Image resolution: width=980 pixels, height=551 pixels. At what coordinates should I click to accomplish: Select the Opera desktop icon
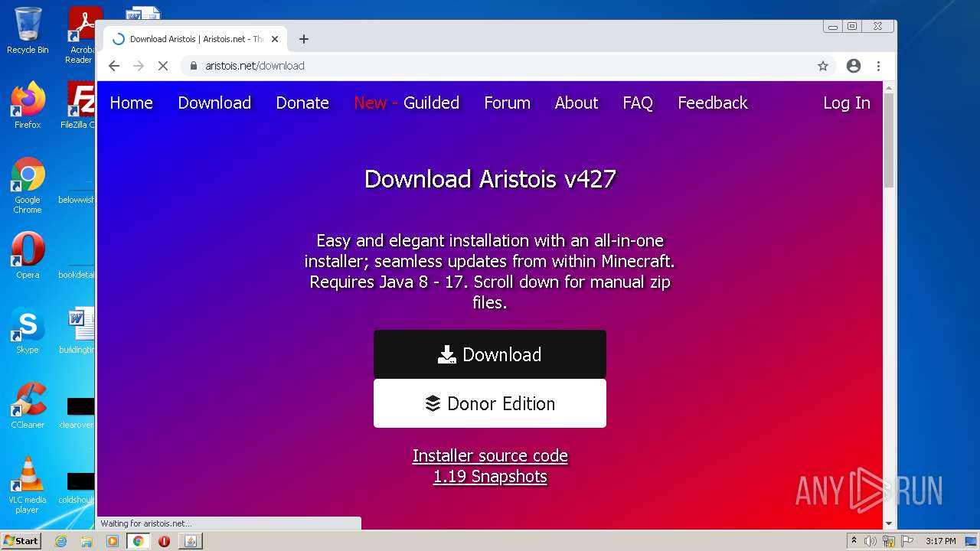click(x=28, y=255)
